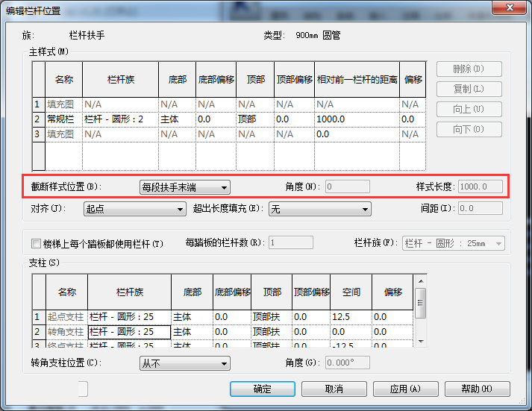Open help with 帮助 button
This screenshot has width=532, height=411.
(x=477, y=389)
